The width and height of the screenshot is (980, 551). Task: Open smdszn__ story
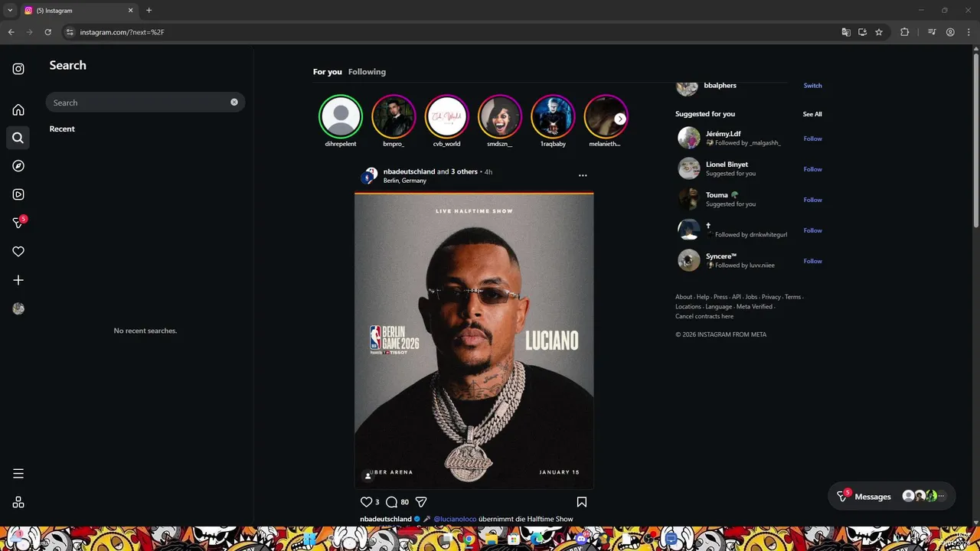[500, 116]
